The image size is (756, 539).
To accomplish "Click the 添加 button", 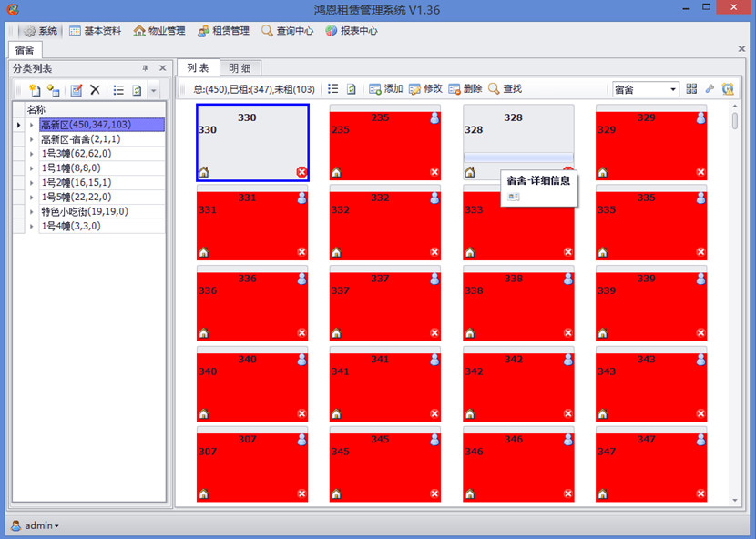I will [385, 88].
